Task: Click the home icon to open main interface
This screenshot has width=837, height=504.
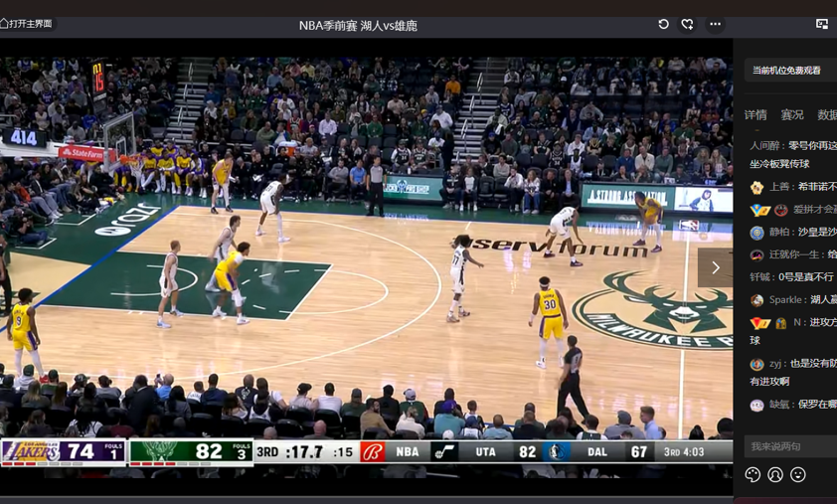Action: (5, 24)
